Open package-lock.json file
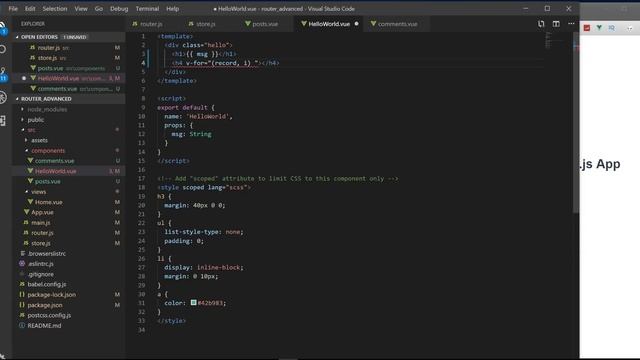This screenshot has height=360, width=640. pos(69,295)
